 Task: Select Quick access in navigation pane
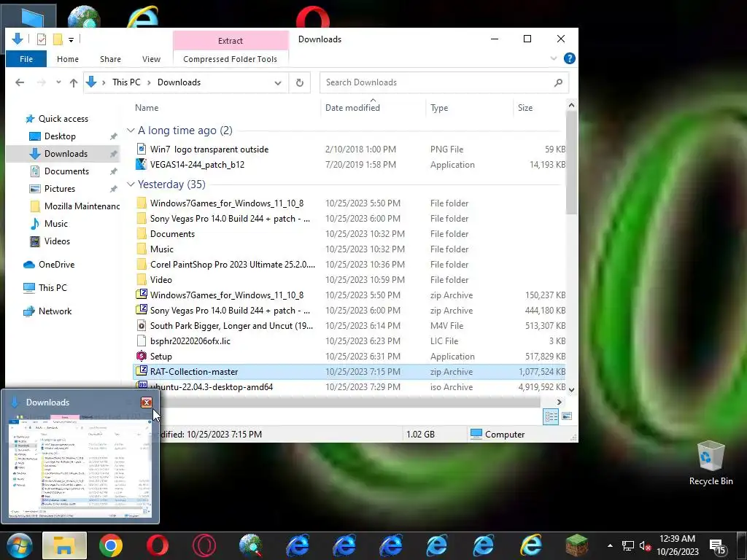click(63, 119)
